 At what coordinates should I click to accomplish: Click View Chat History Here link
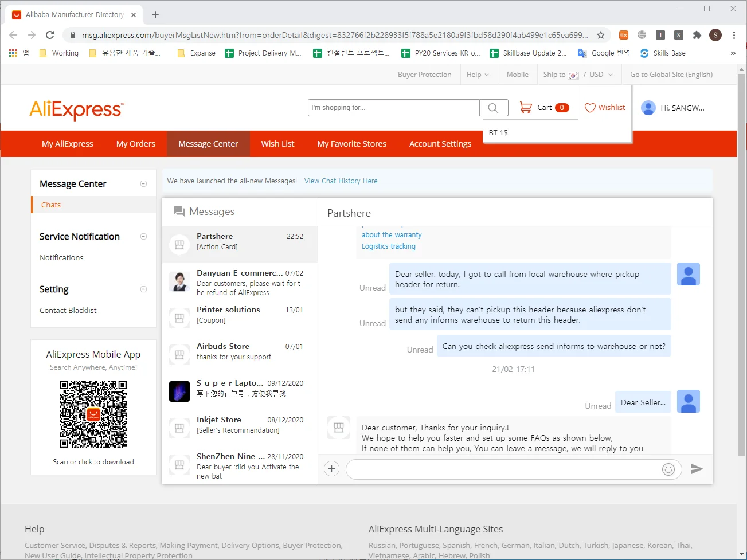341,181
